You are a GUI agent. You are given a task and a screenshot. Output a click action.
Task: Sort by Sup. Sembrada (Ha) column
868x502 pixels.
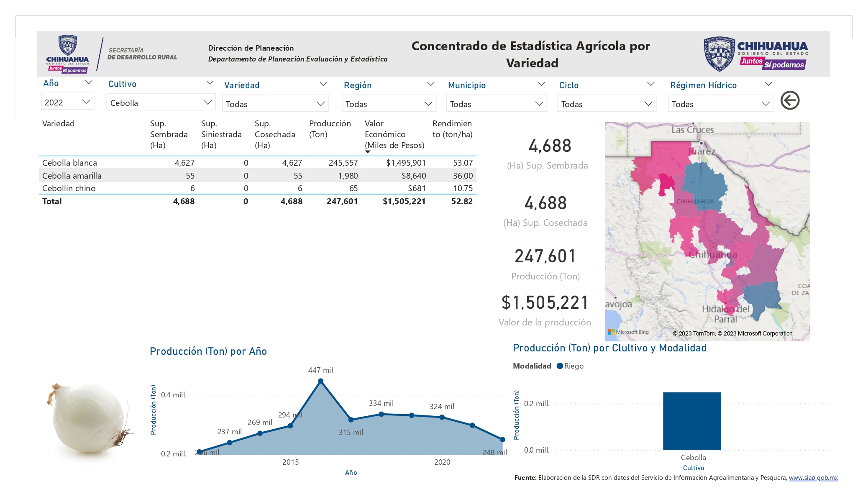click(169, 134)
